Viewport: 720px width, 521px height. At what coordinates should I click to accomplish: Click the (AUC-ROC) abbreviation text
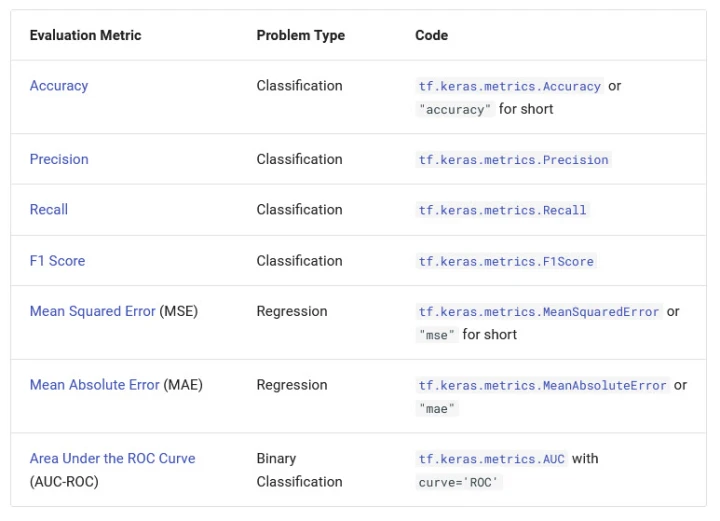64,482
